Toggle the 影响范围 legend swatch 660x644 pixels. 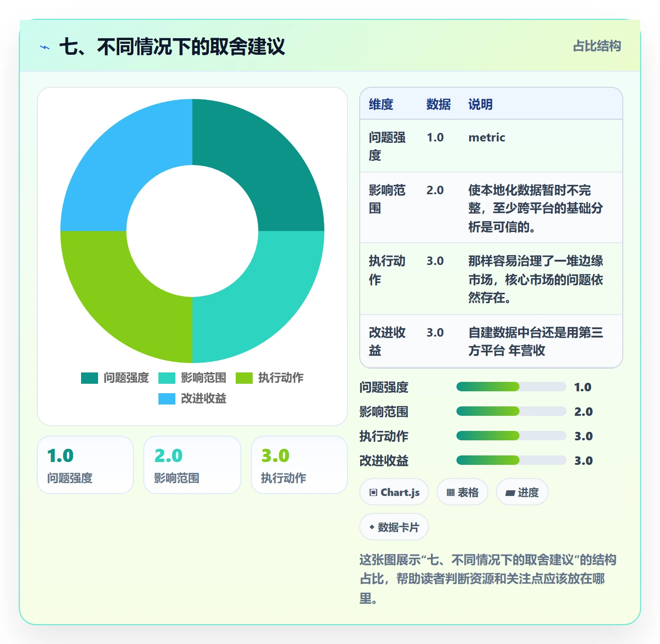[x=167, y=378]
